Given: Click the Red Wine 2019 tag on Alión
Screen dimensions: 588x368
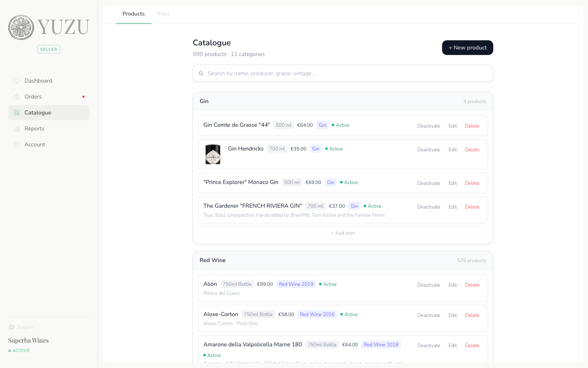Looking at the screenshot, I should tap(296, 284).
